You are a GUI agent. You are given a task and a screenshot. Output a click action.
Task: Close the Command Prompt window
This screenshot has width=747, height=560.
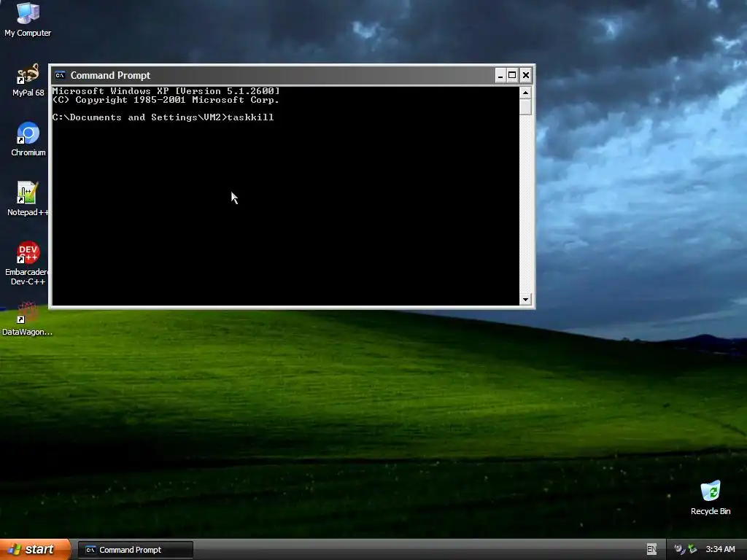pos(526,75)
